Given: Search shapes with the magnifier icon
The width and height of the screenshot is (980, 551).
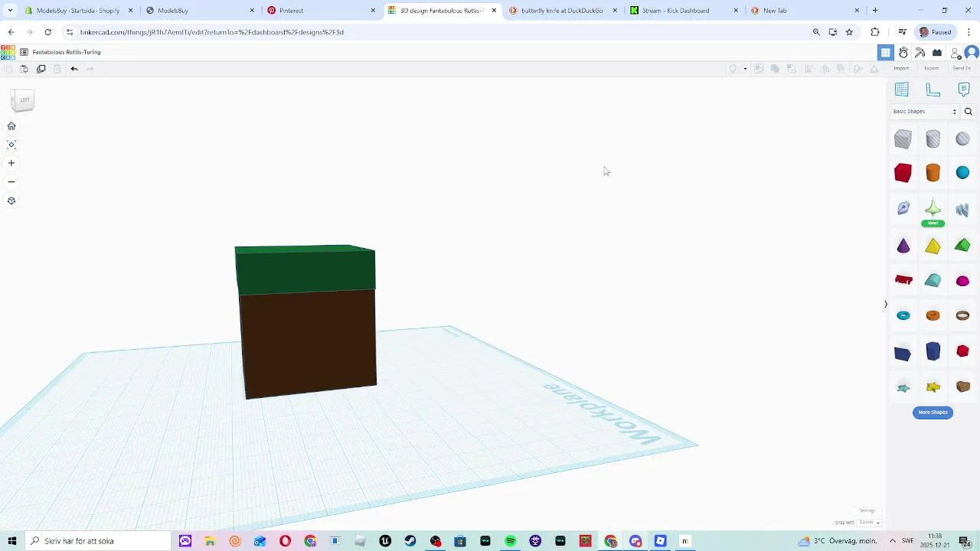Looking at the screenshot, I should point(969,112).
